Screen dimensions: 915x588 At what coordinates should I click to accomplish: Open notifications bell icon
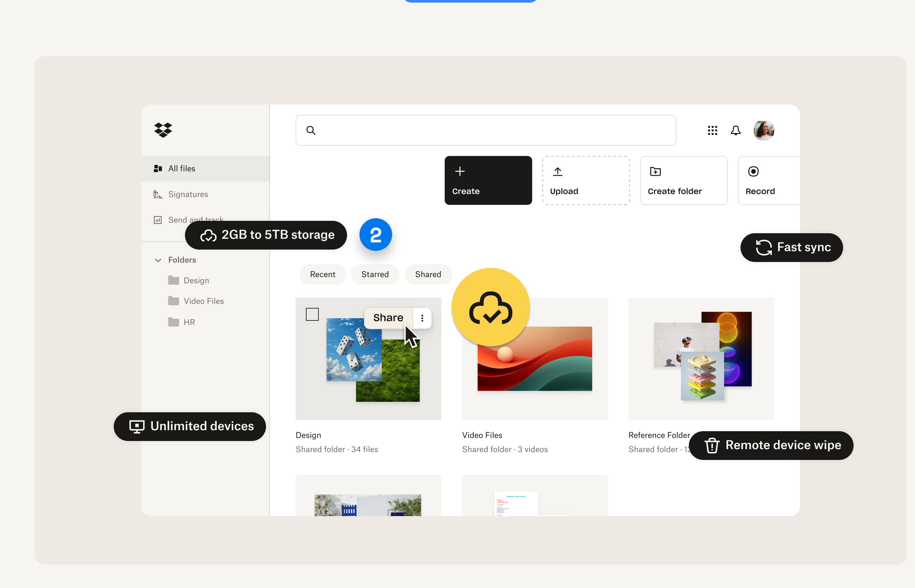pos(736,131)
